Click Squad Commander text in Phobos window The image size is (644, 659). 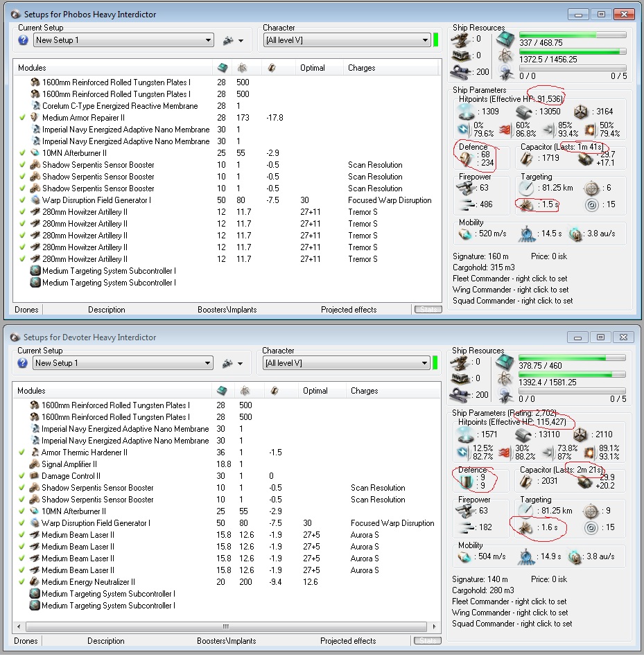click(512, 301)
